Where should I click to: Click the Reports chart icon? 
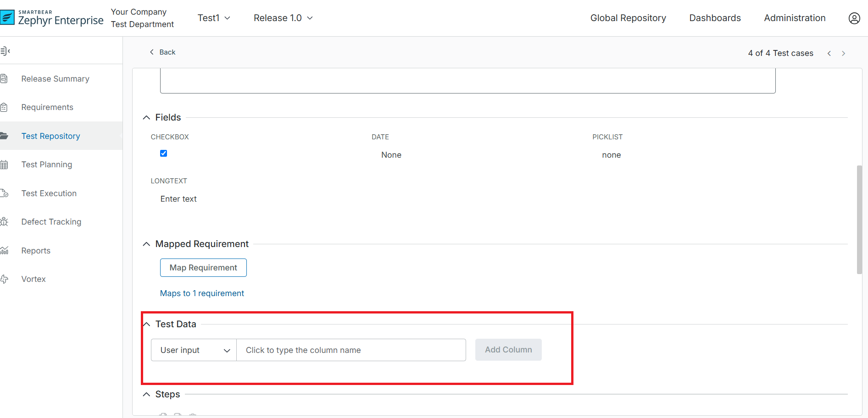pyautogui.click(x=4, y=251)
